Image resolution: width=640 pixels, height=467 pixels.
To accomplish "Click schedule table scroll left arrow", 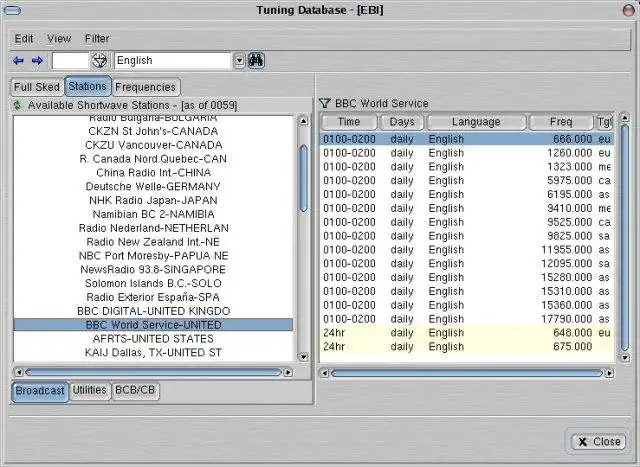I will pyautogui.click(x=324, y=373).
